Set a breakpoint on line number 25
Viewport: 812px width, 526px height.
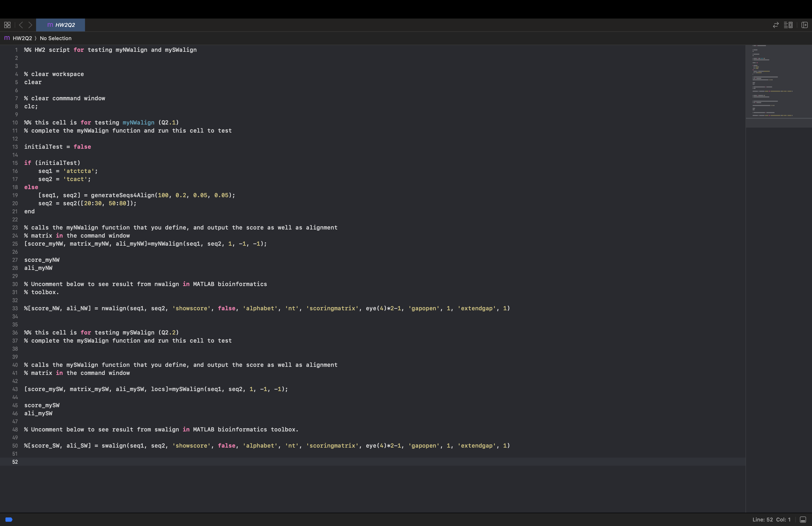tap(15, 244)
